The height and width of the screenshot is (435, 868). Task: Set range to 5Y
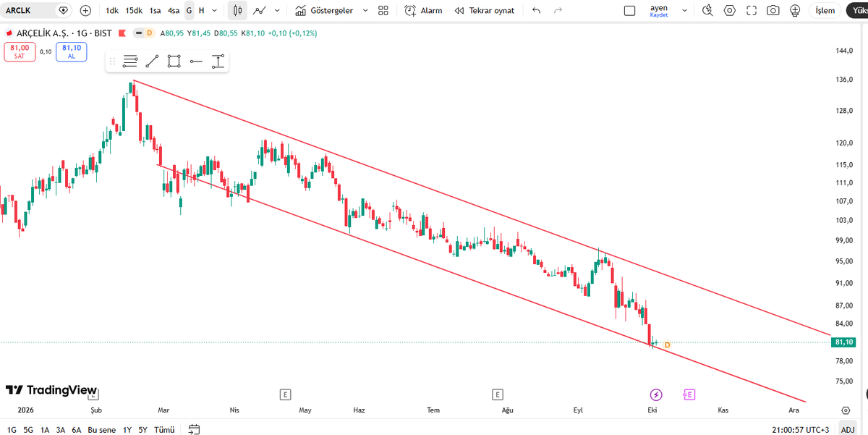143,429
